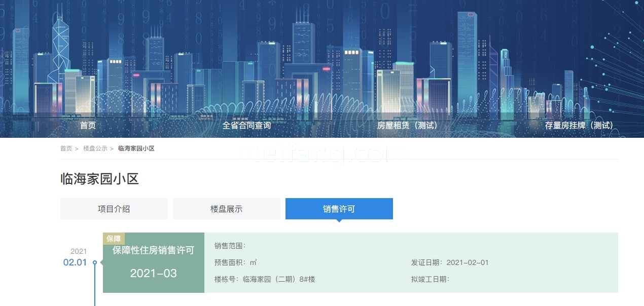Viewport: 644px width, 306px height.
Task: Switch to the 楼盘展示 tab
Action: (x=227, y=209)
